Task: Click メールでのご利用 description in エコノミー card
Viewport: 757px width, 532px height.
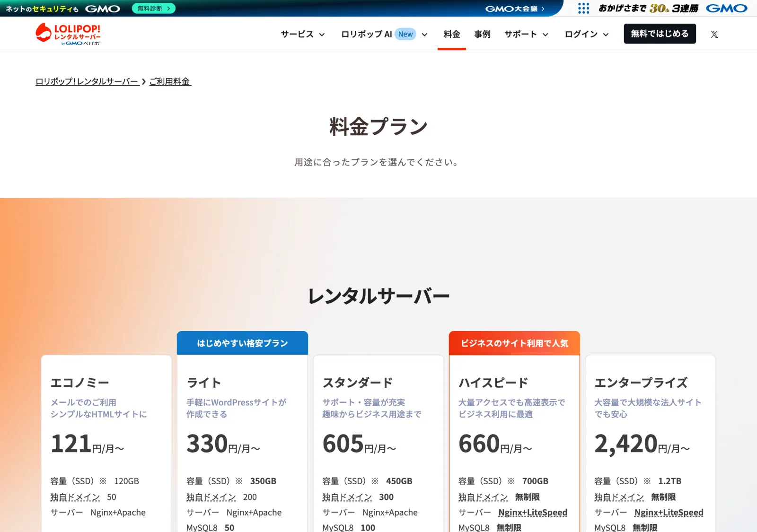Action: pos(83,402)
